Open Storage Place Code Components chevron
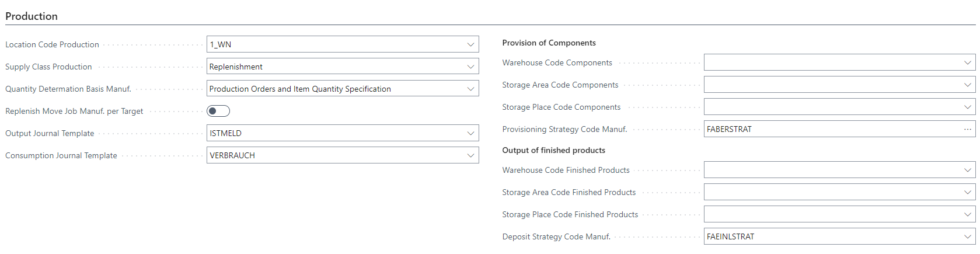The width and height of the screenshot is (980, 254). pos(967,107)
